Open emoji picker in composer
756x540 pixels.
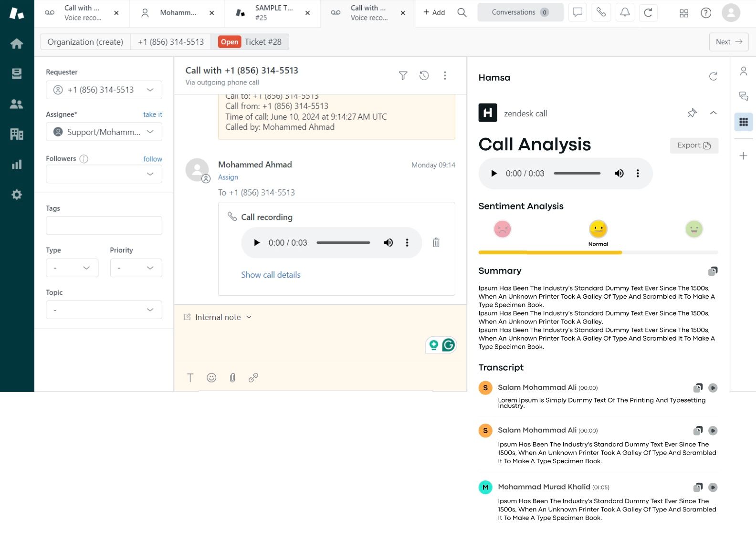[211, 378]
